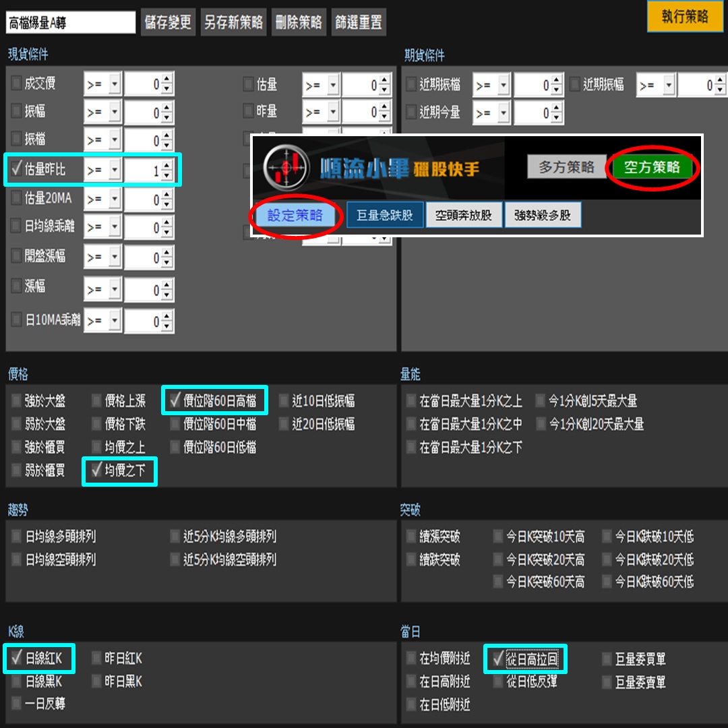The image size is (728, 728).
Task: Tick 今日K突破60天高
Action: (497, 581)
